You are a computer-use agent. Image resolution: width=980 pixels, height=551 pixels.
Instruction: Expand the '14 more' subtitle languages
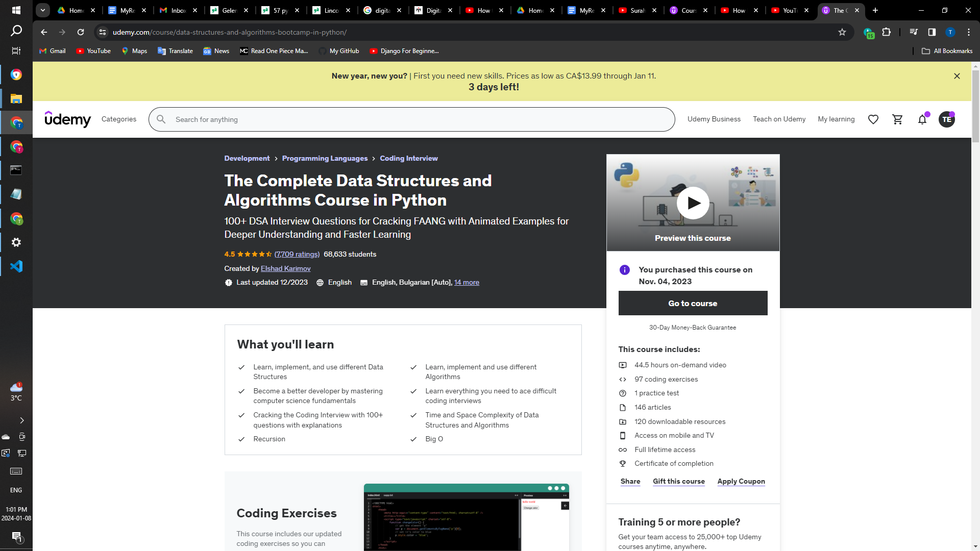467,283
